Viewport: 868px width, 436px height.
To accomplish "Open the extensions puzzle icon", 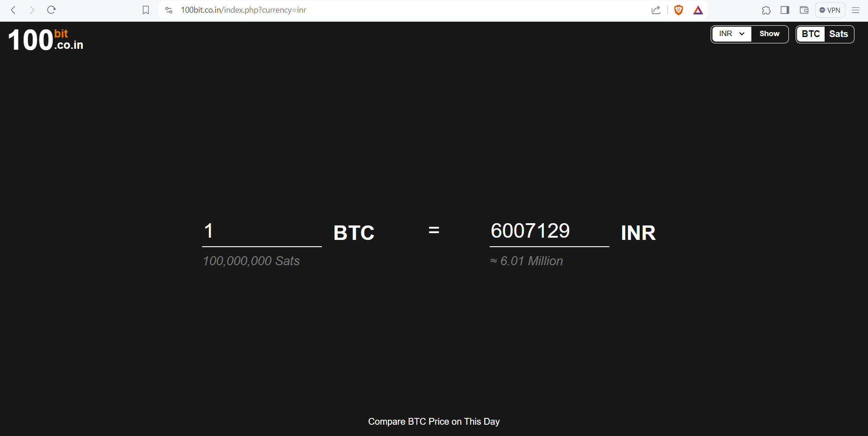I will 766,10.
